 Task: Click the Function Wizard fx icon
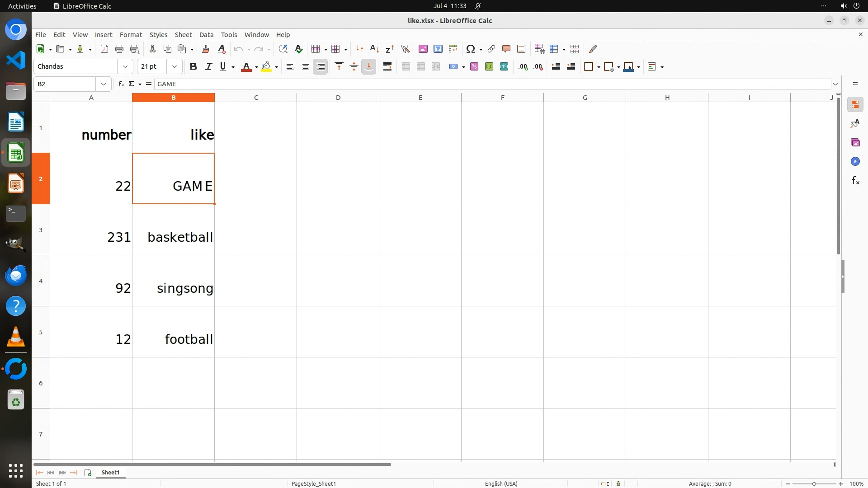[121, 84]
